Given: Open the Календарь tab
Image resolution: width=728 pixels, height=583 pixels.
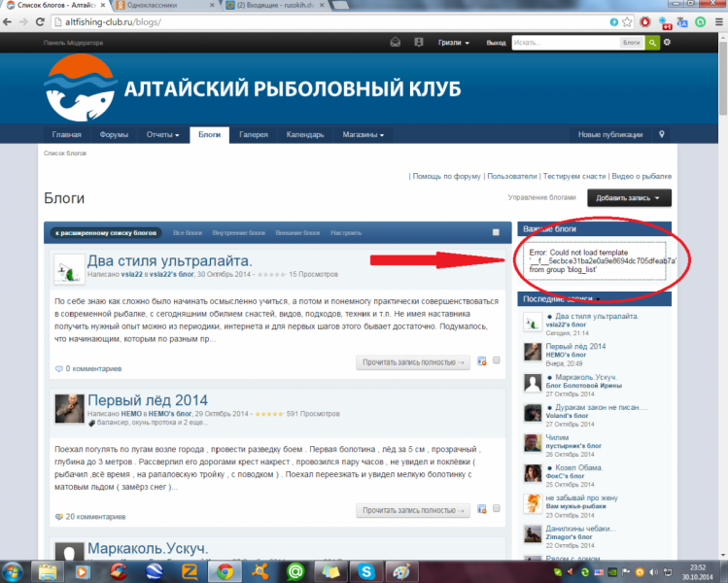Looking at the screenshot, I should point(305,135).
